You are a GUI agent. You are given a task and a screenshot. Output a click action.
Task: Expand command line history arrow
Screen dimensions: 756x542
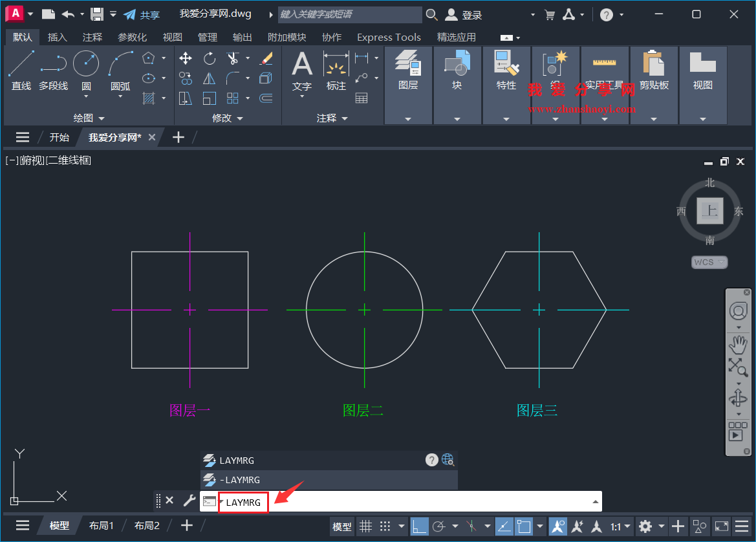(596, 502)
